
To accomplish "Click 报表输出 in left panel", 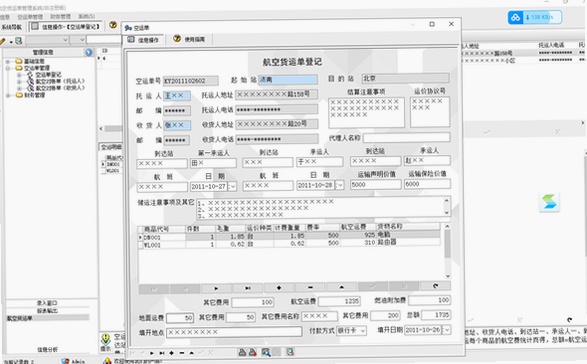I will point(47,311).
